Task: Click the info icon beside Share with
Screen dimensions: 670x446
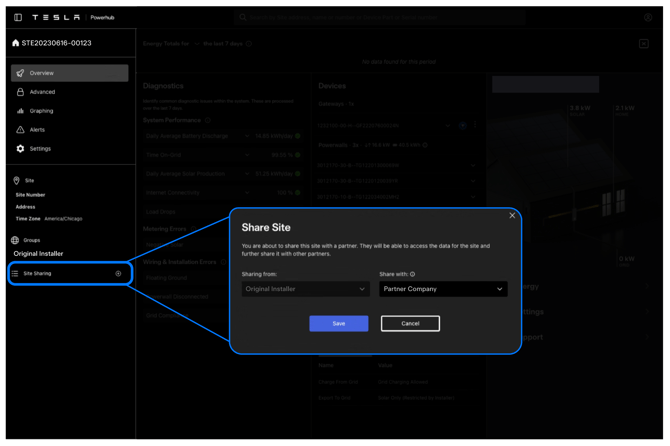Action: [412, 274]
